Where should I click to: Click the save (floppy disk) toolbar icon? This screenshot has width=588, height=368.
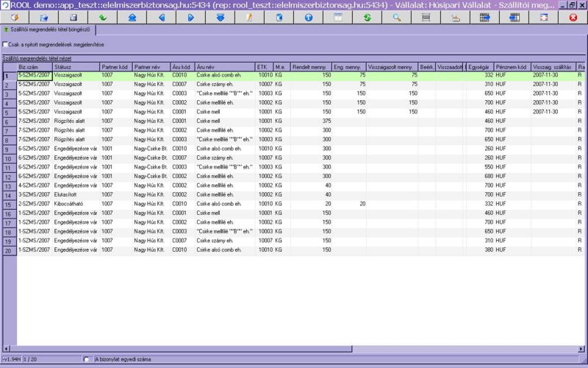point(73,17)
